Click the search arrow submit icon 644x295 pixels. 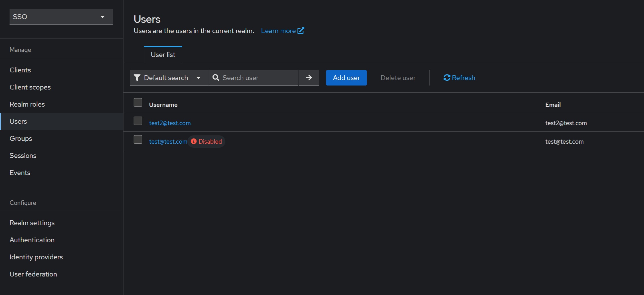pyautogui.click(x=309, y=78)
